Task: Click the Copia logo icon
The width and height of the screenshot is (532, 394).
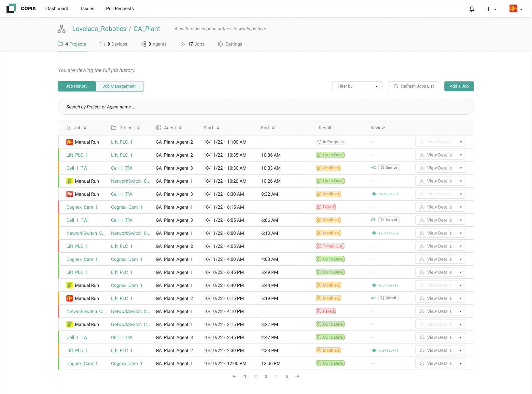Action: (x=11, y=8)
